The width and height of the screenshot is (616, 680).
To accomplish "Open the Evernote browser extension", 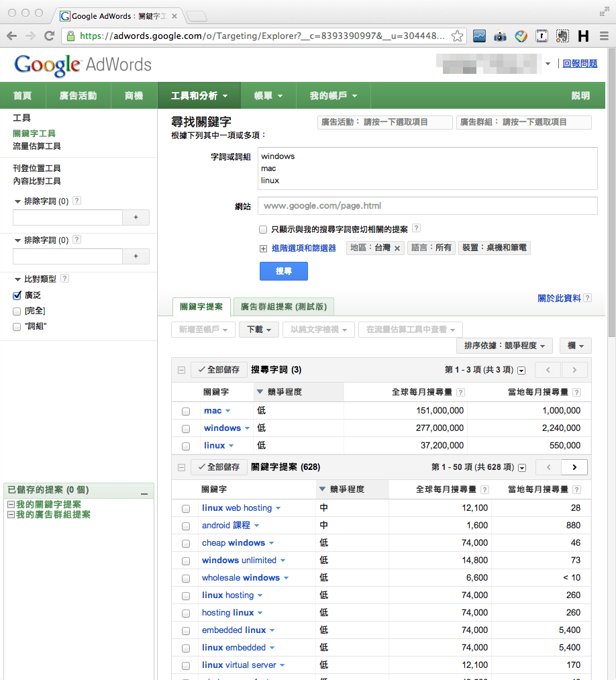I will point(562,36).
